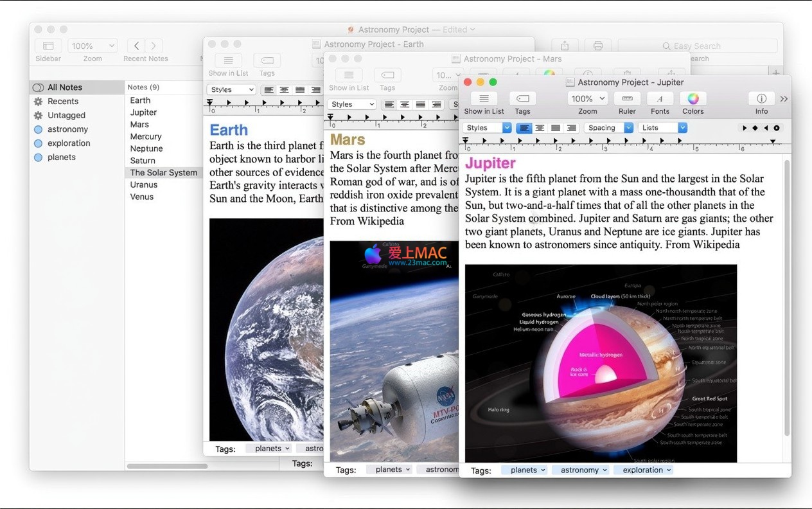
Task: Click the Info icon in Jupiter toolbar
Action: (761, 98)
